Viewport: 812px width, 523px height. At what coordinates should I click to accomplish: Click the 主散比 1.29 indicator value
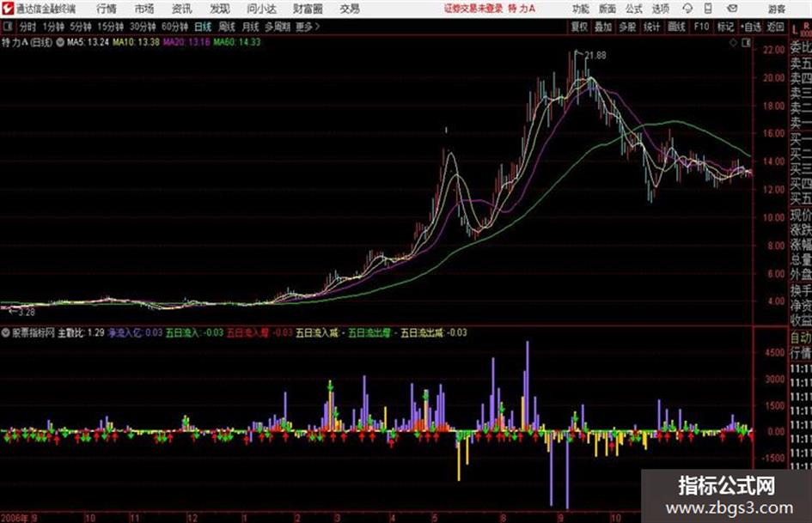click(x=81, y=333)
